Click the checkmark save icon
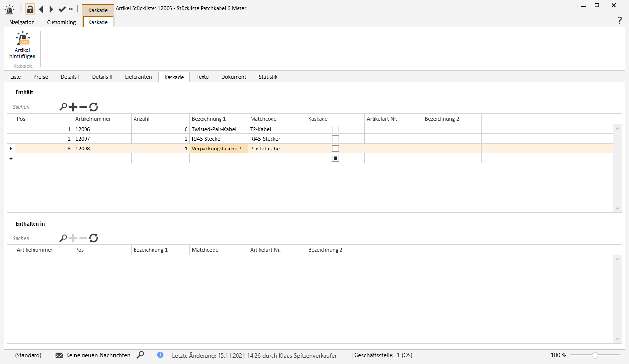This screenshot has width=629, height=364. click(62, 9)
